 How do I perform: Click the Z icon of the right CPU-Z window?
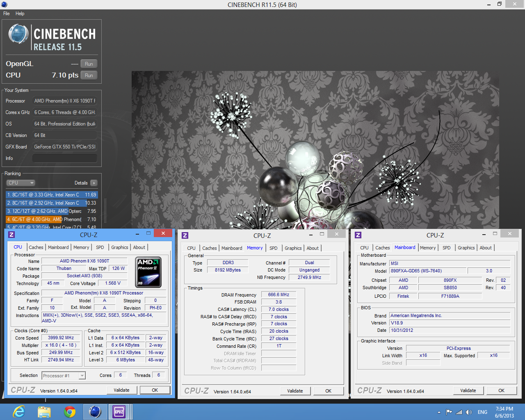[358, 235]
